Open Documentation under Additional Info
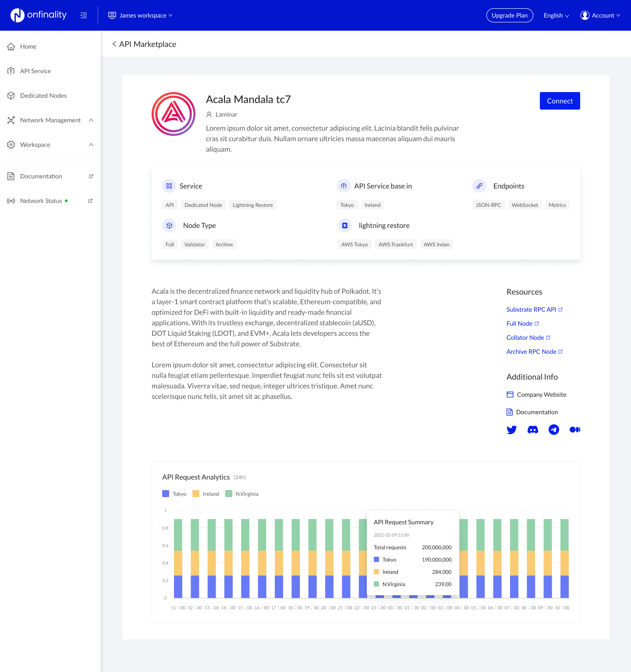Viewport: 631px width, 672px height. 532,412
